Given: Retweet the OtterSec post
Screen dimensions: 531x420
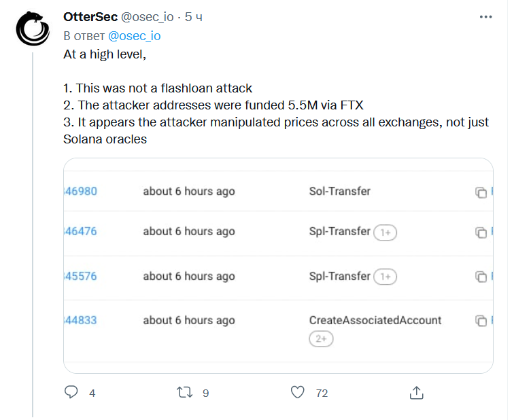Looking at the screenshot, I should 184,392.
